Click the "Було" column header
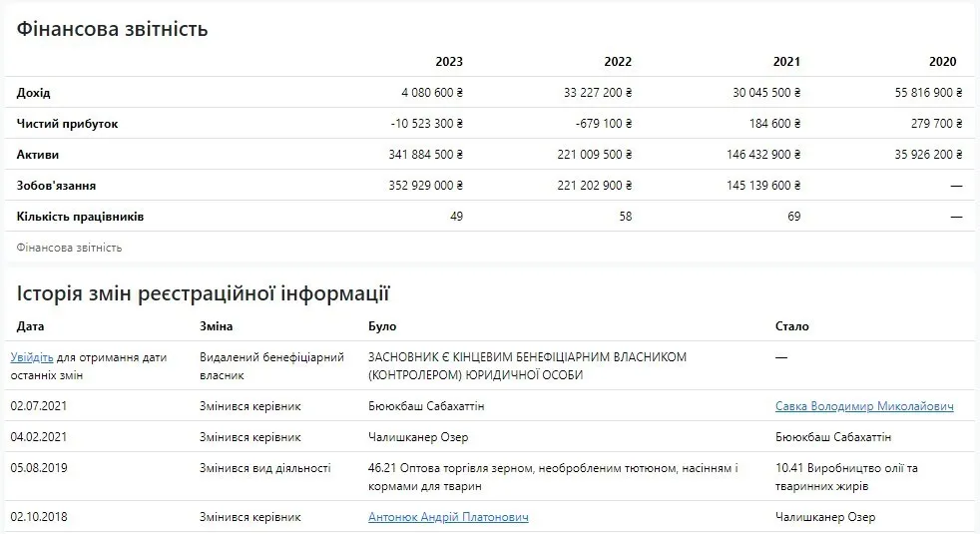The image size is (980, 534). [383, 326]
